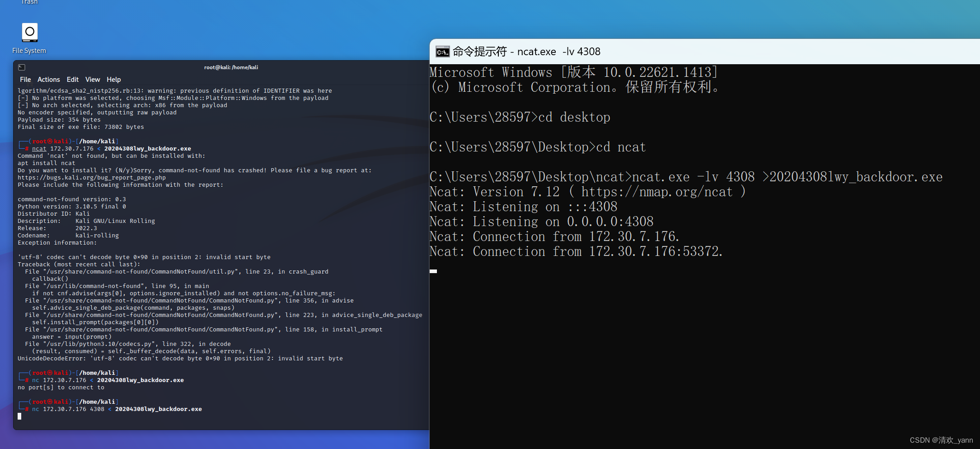Click 'Final size of exe file: 73802 bytes'
The height and width of the screenshot is (449, 980).
click(x=81, y=127)
